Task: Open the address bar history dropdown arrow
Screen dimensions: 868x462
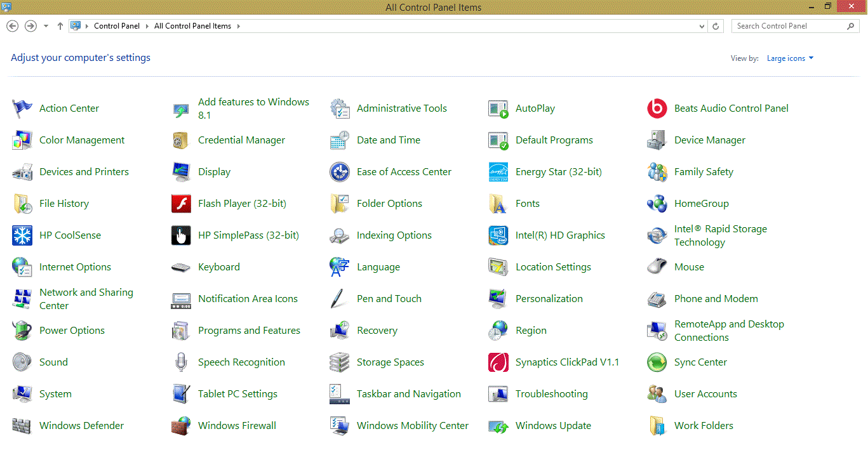Action: click(x=702, y=27)
